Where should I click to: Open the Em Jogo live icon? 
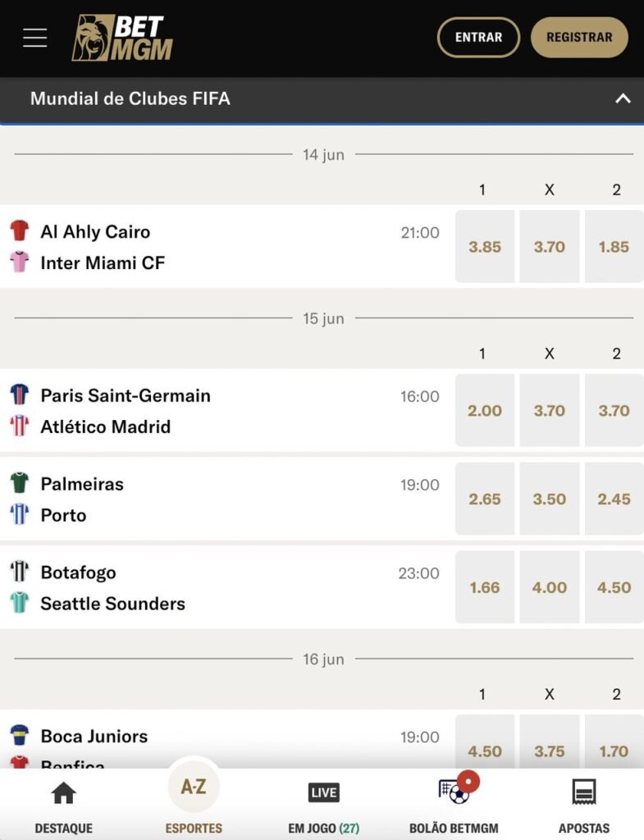coord(323,792)
